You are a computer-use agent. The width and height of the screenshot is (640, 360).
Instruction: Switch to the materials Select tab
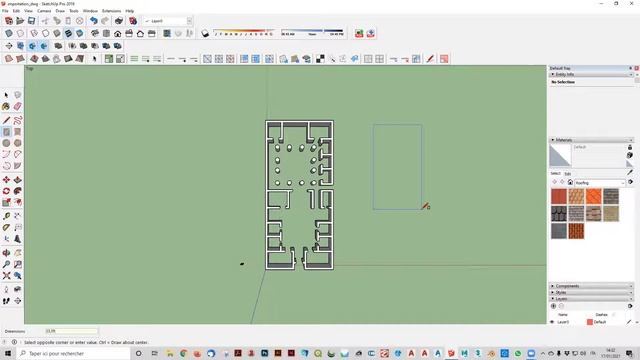[x=556, y=173]
